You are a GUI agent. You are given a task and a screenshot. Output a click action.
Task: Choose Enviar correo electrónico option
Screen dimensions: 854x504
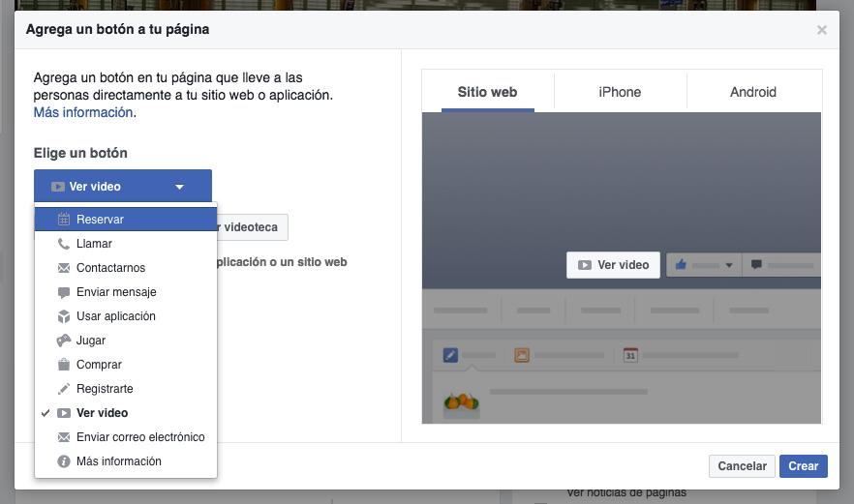125,437
